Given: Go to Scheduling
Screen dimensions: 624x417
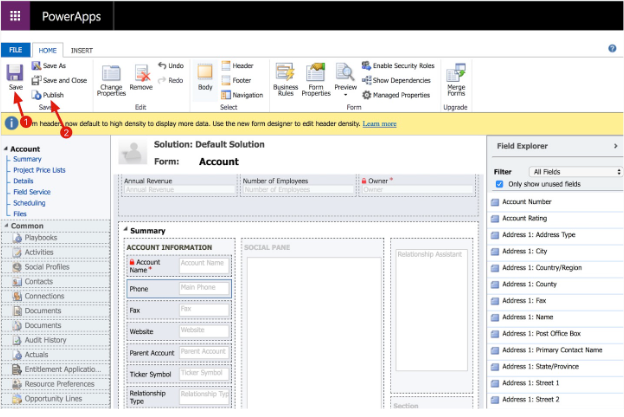Looking at the screenshot, I should tap(29, 203).
